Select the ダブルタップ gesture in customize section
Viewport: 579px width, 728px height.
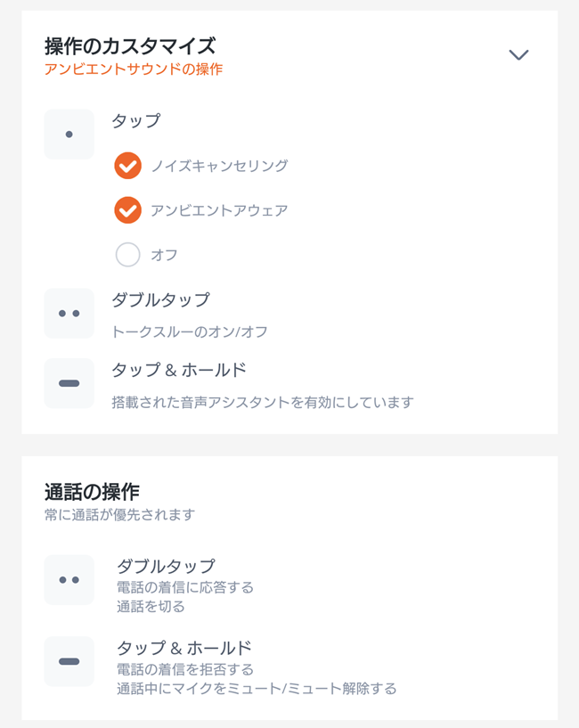pos(161,300)
